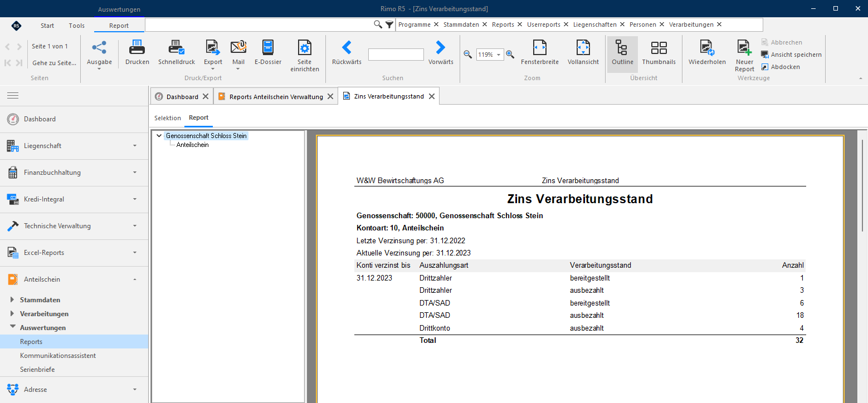Open the Selektion sub-tab
This screenshot has width=868, height=403.
click(168, 118)
